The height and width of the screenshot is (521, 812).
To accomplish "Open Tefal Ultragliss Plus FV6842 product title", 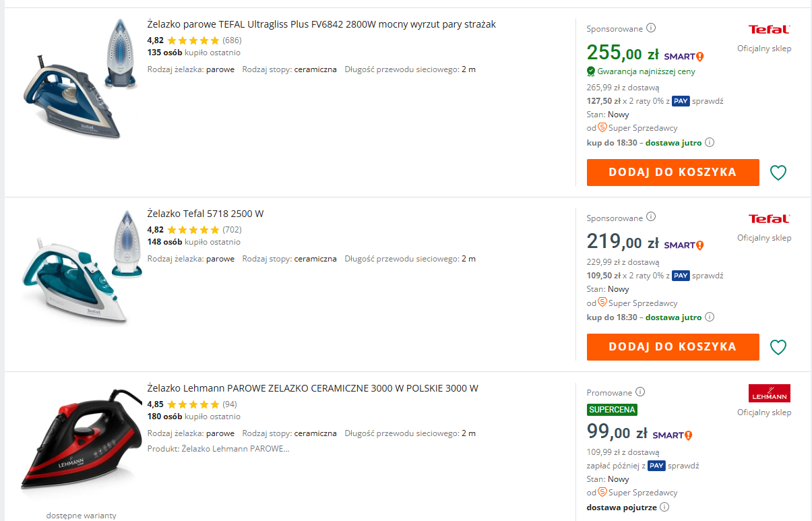I will click(x=321, y=25).
